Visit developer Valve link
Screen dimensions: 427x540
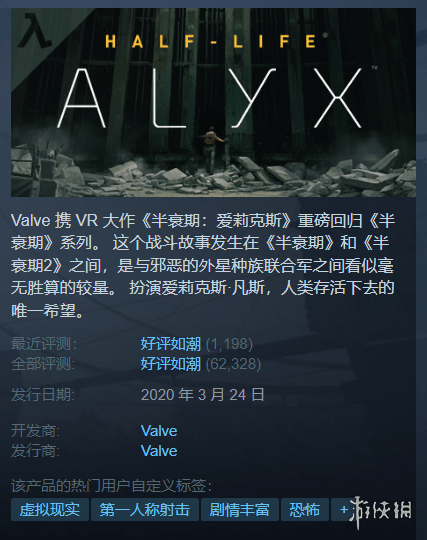point(159,431)
